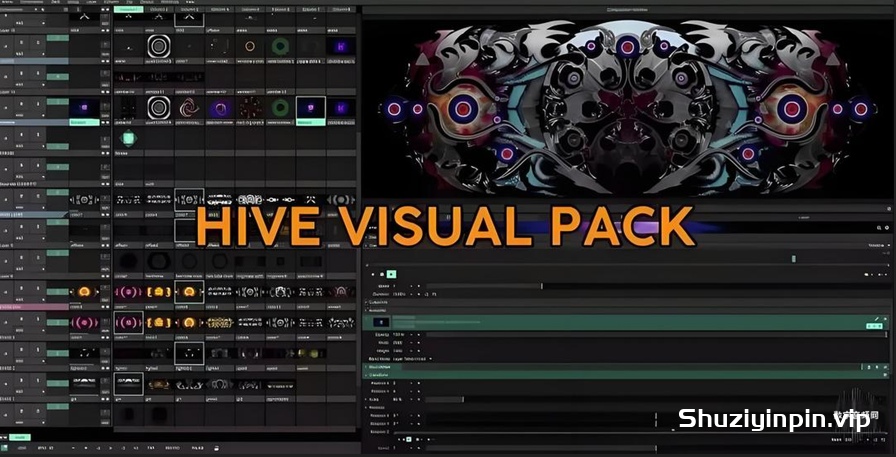Click the timeline playhead marker above the transport
896x457 pixels.
794,259
